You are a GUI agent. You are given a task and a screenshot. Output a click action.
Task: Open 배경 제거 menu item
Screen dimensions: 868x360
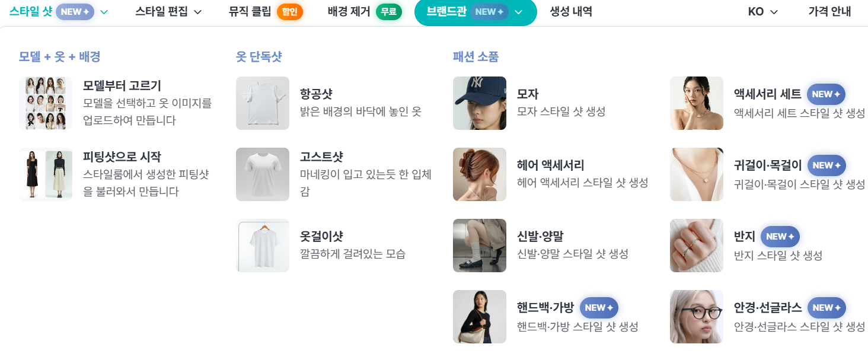[349, 12]
